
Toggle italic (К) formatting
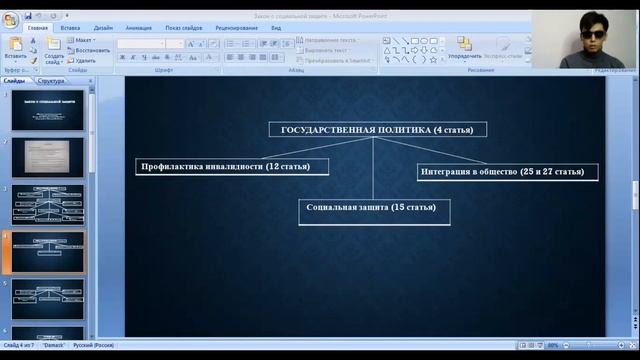133,58
